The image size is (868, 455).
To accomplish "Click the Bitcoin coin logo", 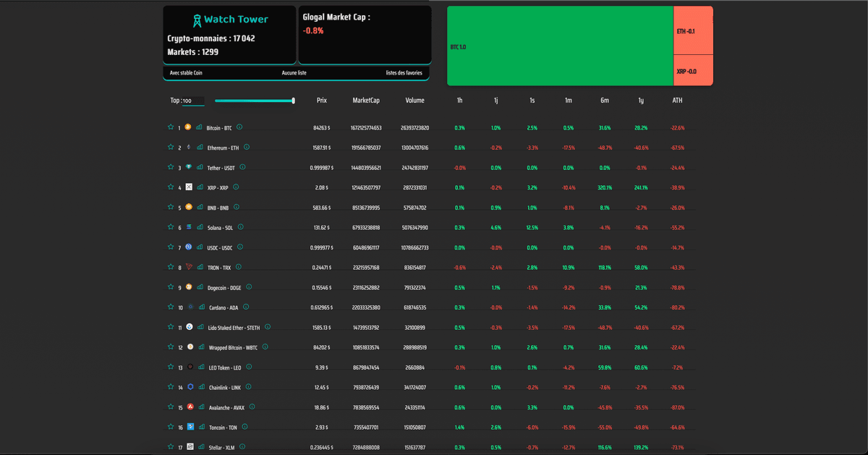I will coord(188,127).
